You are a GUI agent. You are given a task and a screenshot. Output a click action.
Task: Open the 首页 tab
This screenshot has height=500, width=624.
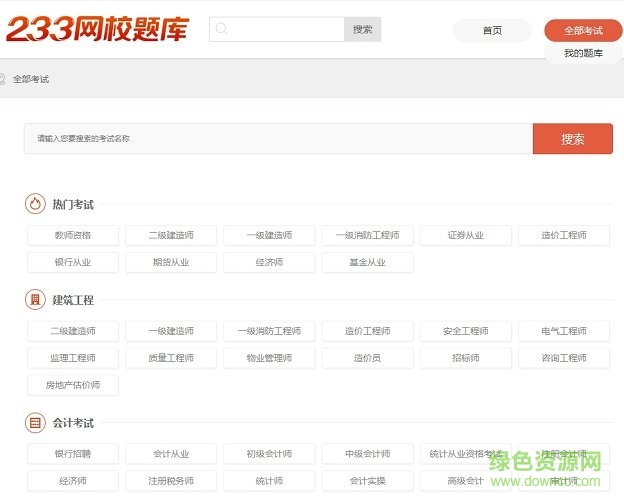pos(492,31)
